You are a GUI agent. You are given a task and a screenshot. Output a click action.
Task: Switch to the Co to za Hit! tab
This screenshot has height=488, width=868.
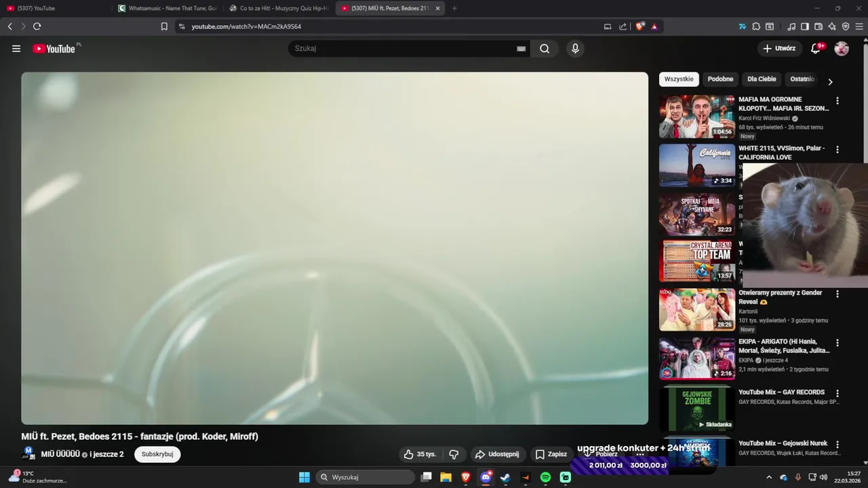pyautogui.click(x=279, y=8)
